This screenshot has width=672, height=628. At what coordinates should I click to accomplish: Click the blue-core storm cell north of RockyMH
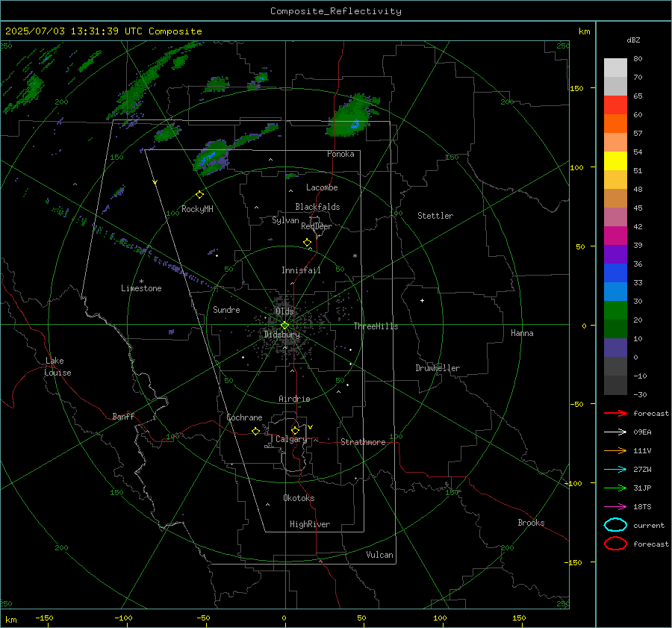(x=212, y=158)
